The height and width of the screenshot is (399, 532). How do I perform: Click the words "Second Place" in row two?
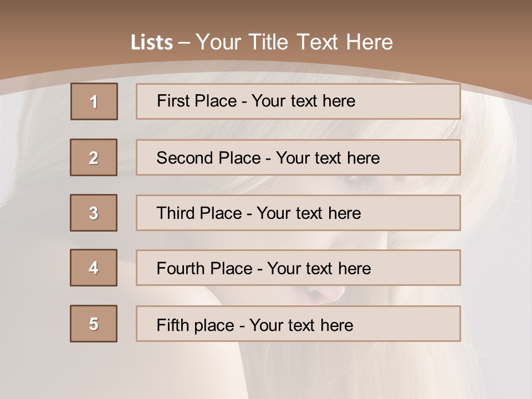pos(208,158)
